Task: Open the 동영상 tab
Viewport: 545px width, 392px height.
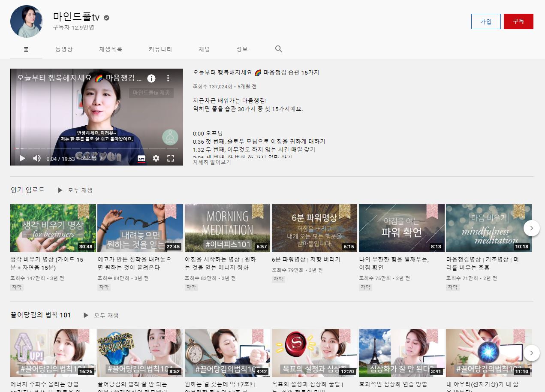Action: pyautogui.click(x=64, y=49)
